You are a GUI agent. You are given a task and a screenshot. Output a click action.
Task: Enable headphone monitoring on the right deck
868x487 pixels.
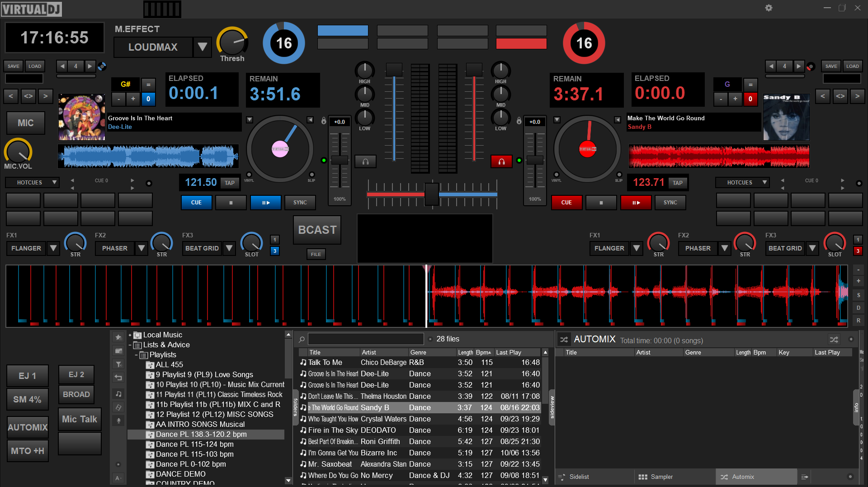coord(501,161)
